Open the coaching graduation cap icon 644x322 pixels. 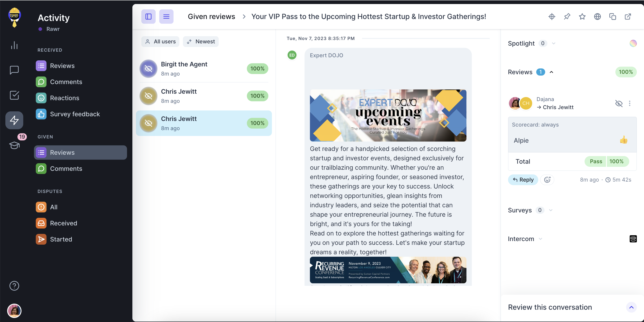(x=14, y=145)
